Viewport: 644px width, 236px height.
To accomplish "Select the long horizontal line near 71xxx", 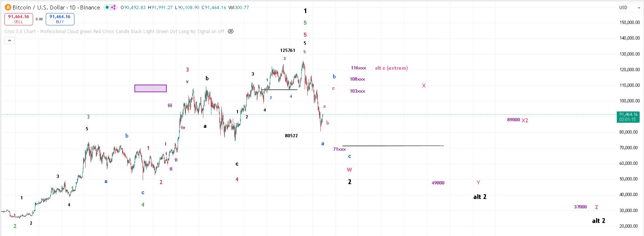I will click(393, 146).
